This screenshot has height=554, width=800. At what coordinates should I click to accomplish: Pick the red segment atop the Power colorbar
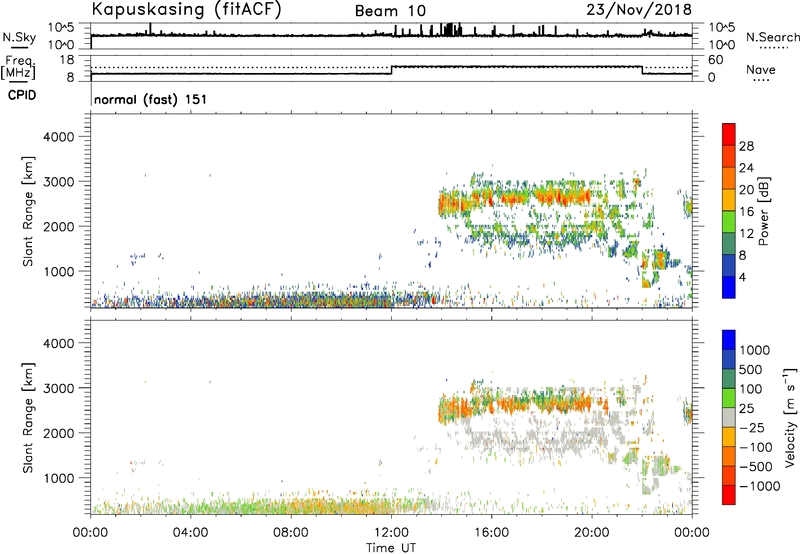pos(729,135)
